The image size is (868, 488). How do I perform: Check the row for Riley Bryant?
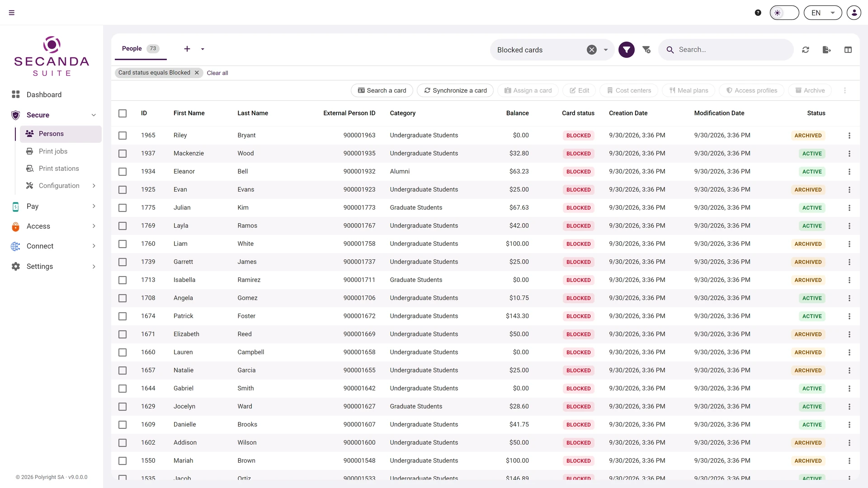pyautogui.click(x=123, y=136)
